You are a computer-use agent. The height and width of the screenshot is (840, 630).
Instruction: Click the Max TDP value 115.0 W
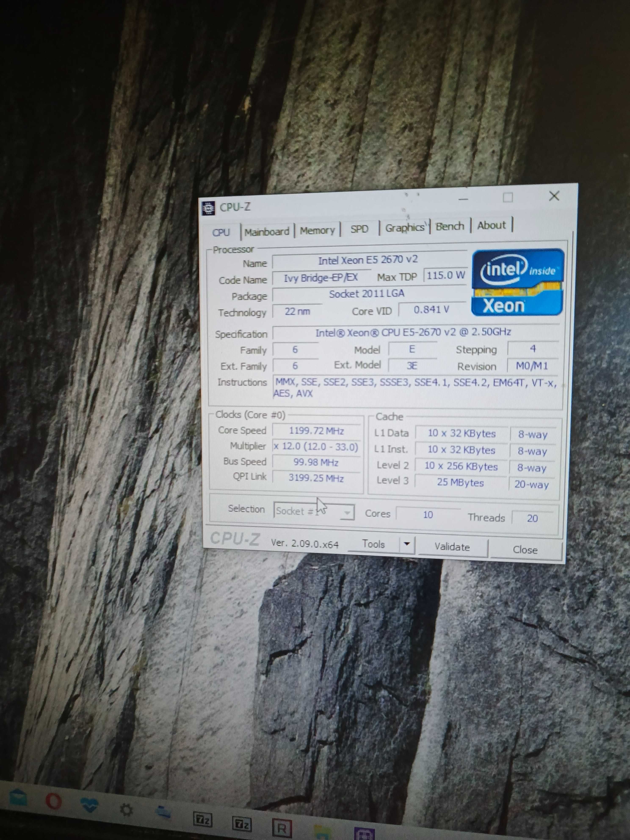tap(445, 275)
